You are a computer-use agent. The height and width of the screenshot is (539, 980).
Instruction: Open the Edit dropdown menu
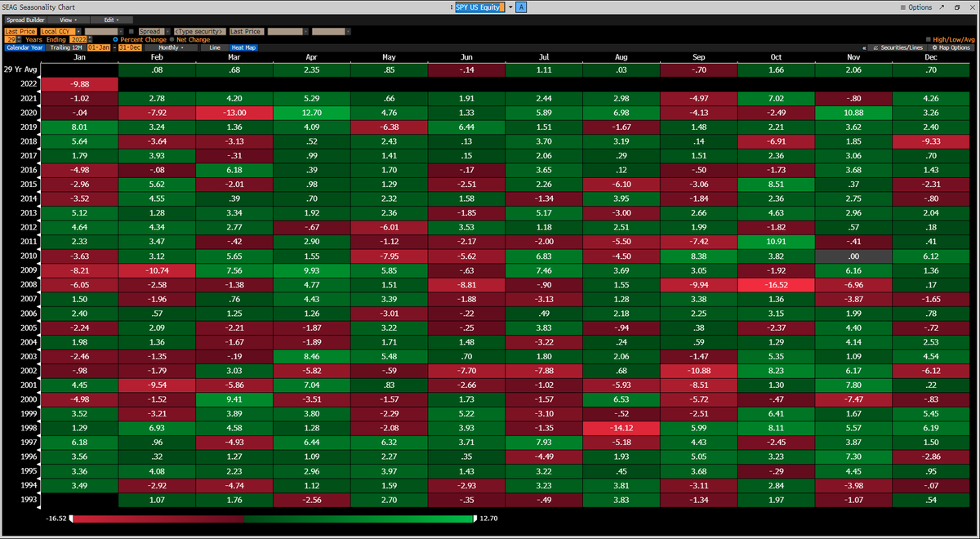click(x=111, y=20)
